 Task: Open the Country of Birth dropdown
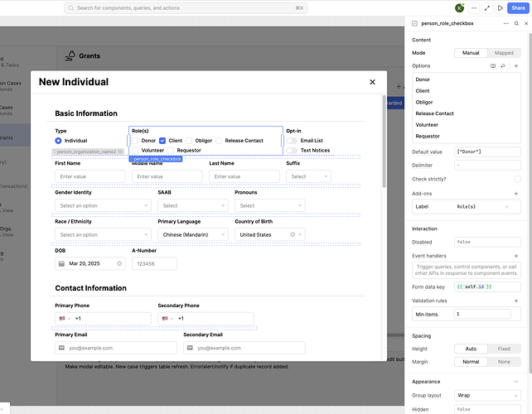click(270, 234)
